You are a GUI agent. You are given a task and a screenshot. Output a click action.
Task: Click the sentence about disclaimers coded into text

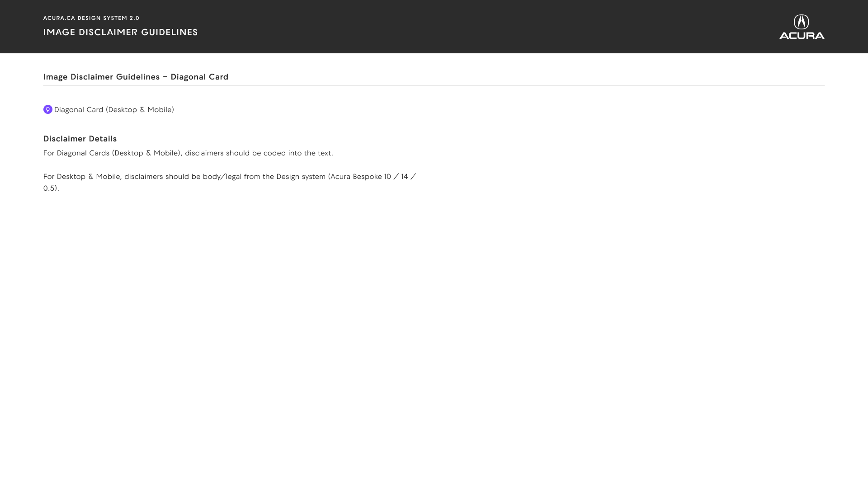188,153
